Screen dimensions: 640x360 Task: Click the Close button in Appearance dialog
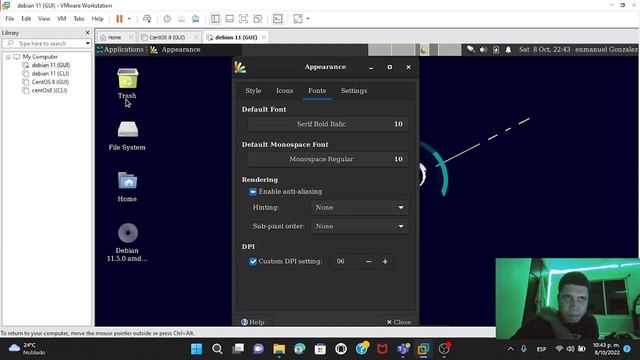tap(399, 322)
